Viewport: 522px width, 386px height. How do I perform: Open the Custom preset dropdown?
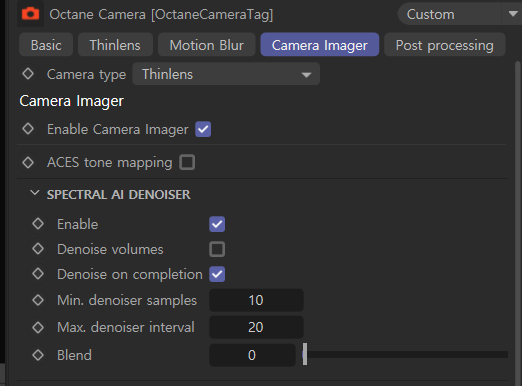click(459, 14)
